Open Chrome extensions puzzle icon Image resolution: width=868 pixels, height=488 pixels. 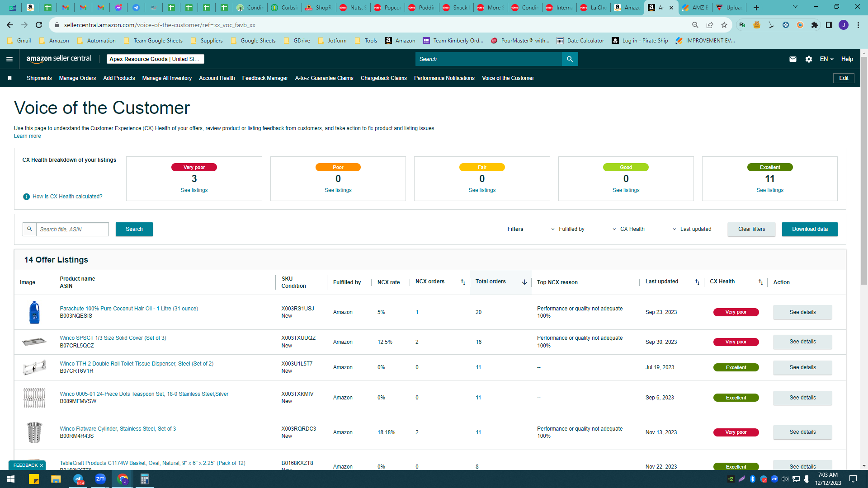815,25
